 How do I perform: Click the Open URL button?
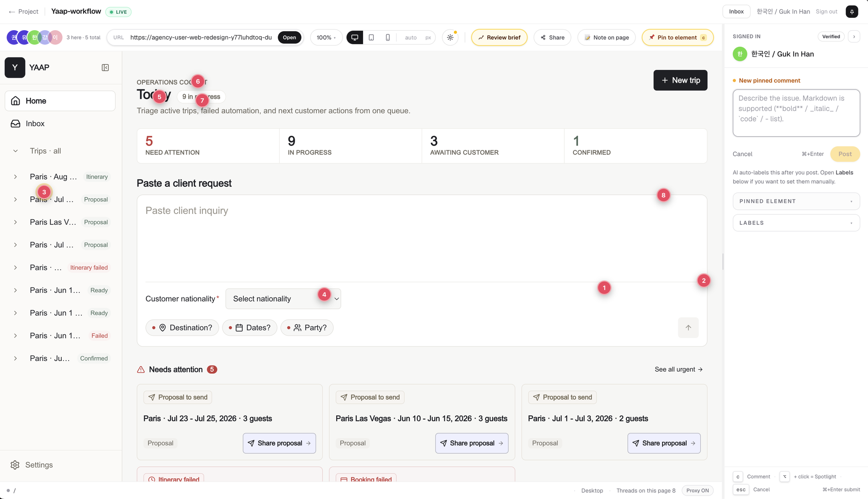(289, 37)
